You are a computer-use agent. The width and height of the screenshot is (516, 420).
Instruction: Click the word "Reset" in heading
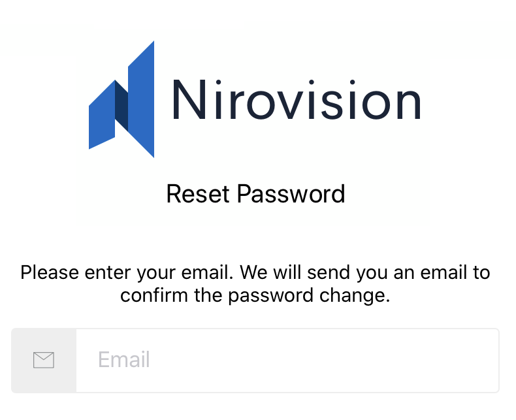point(198,194)
